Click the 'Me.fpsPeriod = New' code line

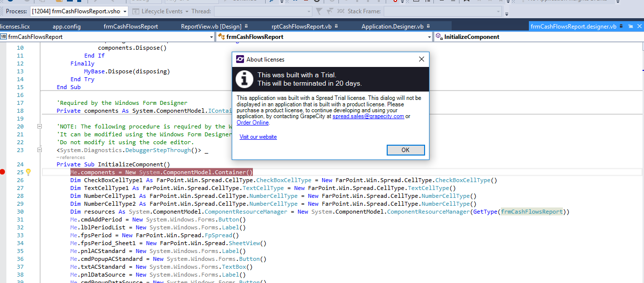pos(154,235)
